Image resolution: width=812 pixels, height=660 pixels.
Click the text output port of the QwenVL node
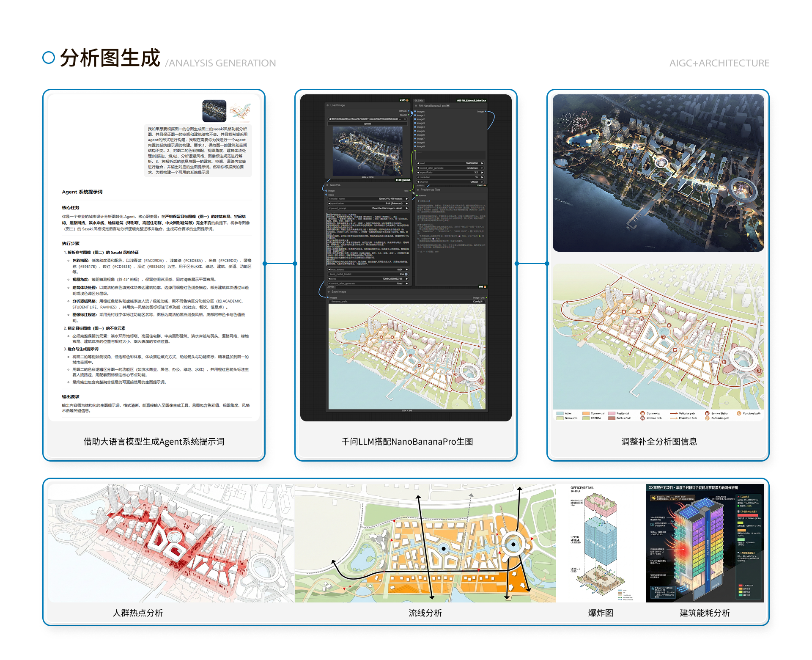(410, 191)
